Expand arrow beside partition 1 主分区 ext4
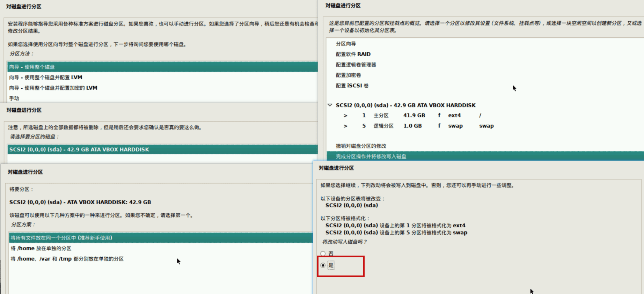 pos(345,116)
